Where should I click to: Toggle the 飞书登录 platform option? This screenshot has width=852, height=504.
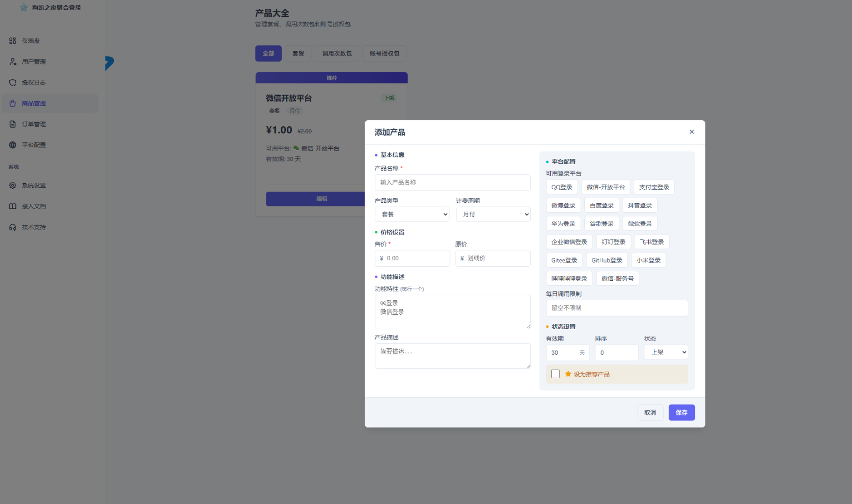coord(652,242)
